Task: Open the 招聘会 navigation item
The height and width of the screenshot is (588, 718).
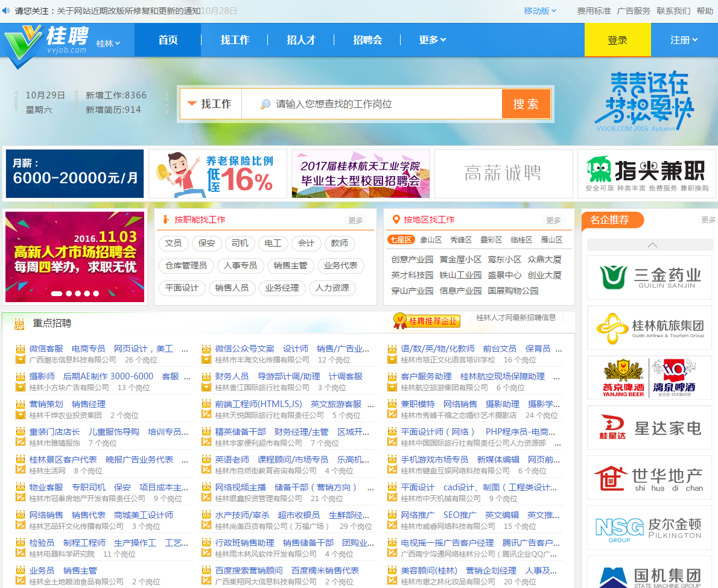Action: tap(367, 40)
